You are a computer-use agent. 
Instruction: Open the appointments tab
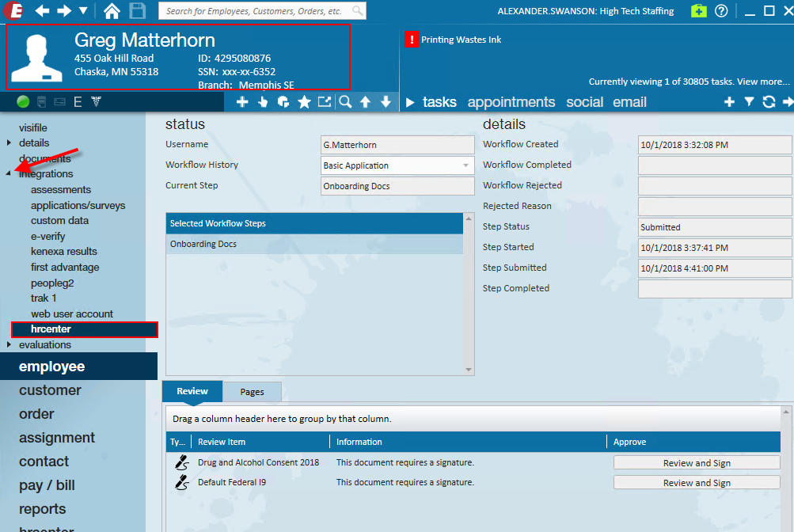tap(511, 102)
